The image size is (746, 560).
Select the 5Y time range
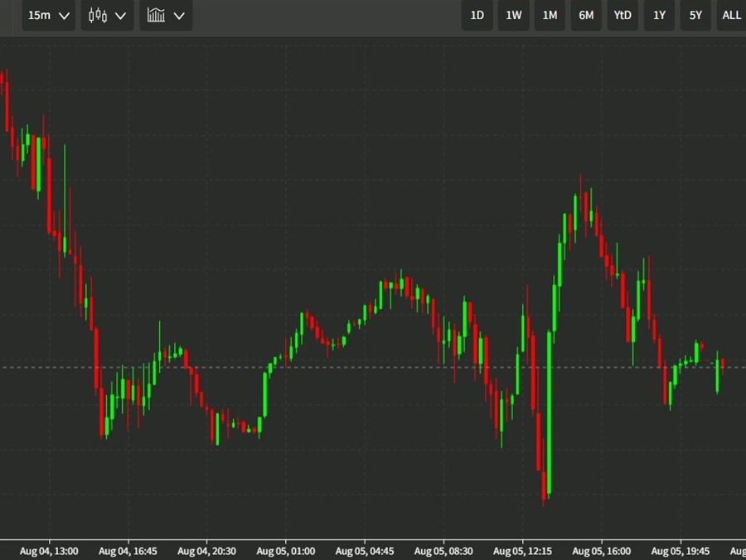(695, 16)
